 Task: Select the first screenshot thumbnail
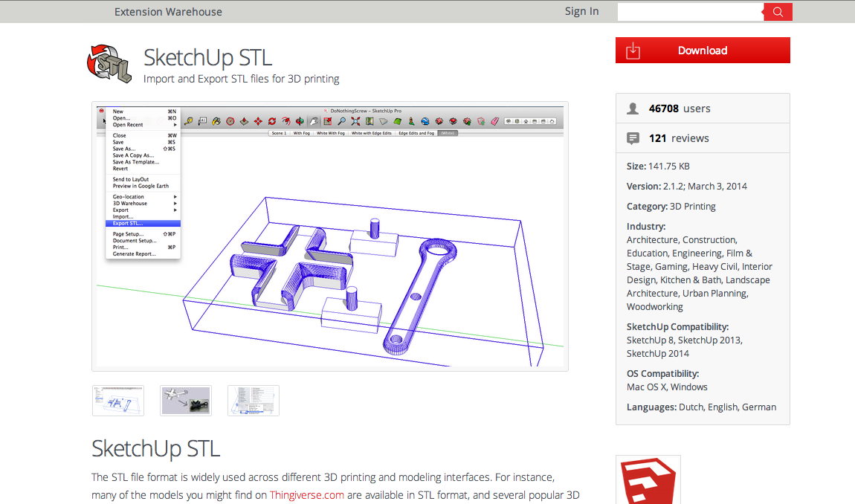[118, 401]
